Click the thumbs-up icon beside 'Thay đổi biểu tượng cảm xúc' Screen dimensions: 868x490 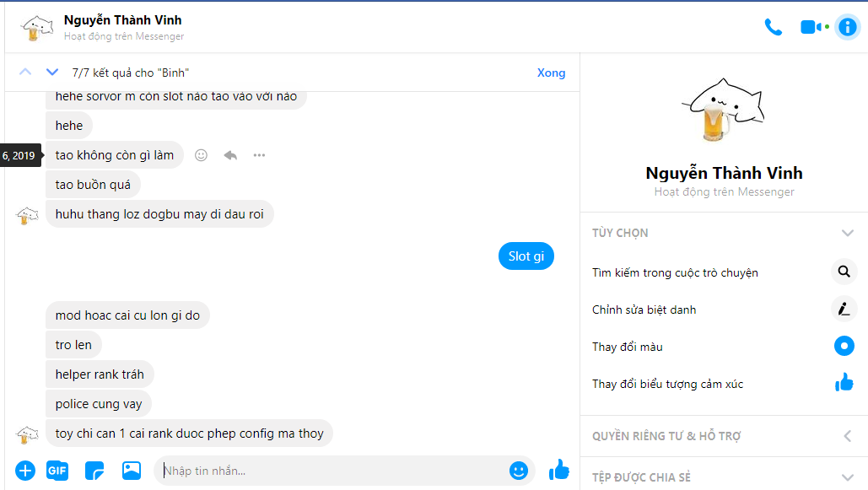pos(844,383)
